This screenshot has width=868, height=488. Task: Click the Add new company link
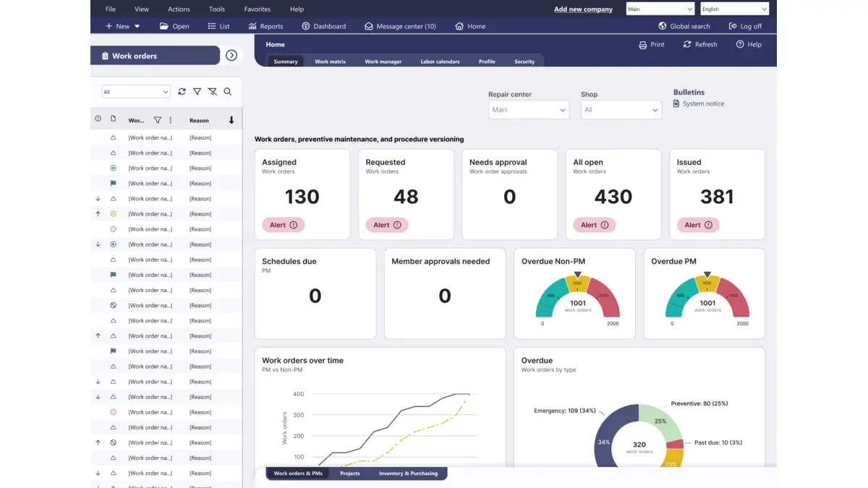(583, 9)
